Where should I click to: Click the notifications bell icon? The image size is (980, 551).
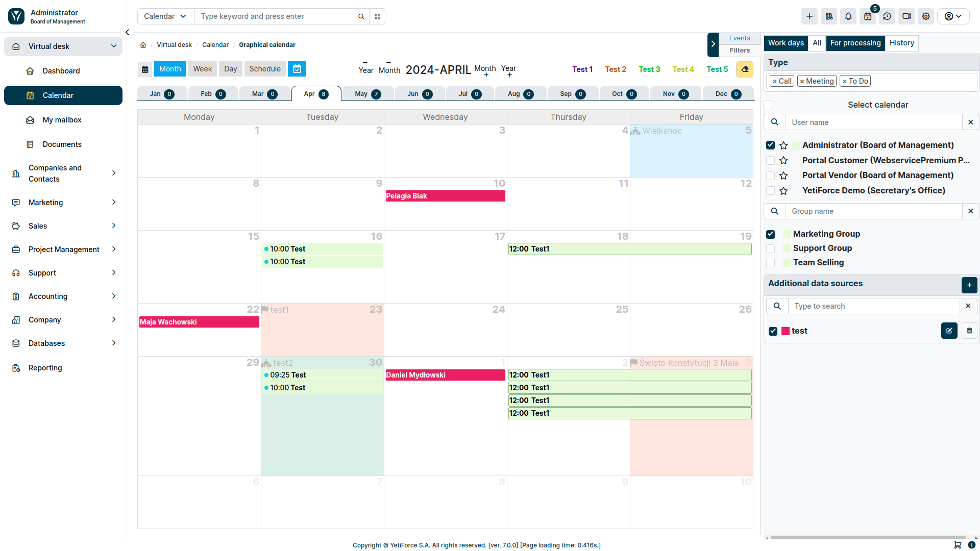pos(848,16)
